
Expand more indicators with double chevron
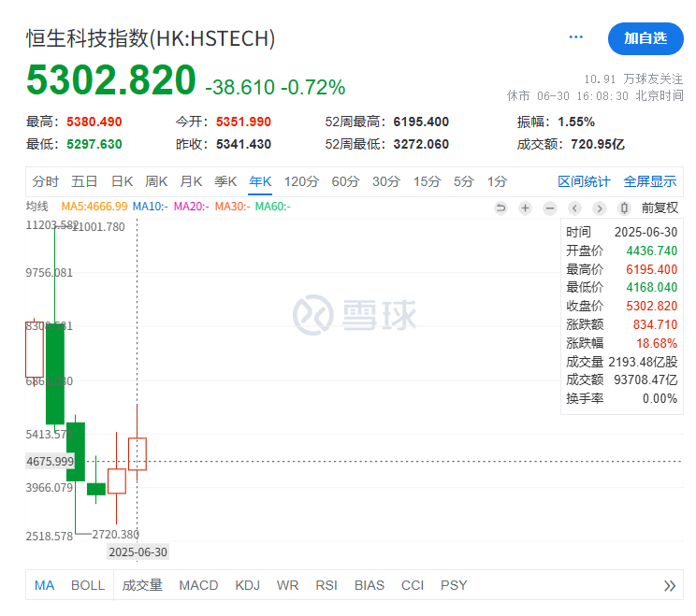670,586
